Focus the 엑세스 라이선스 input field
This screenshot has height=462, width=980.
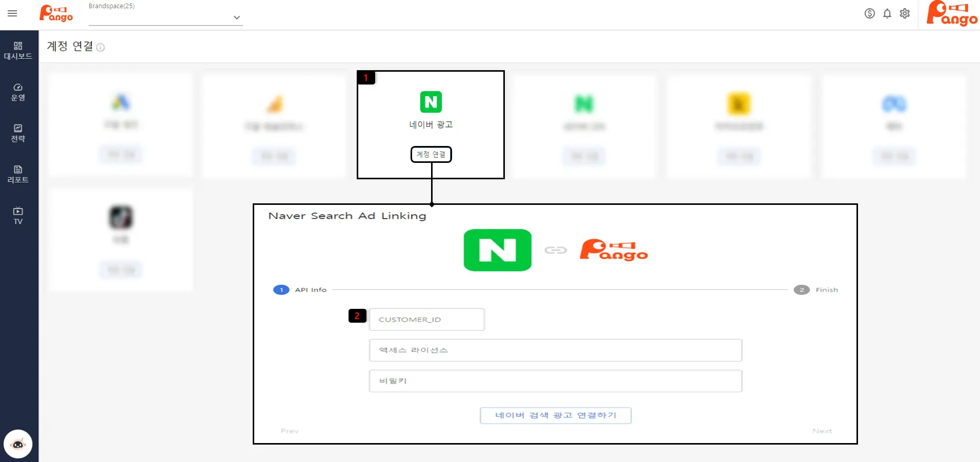555,350
